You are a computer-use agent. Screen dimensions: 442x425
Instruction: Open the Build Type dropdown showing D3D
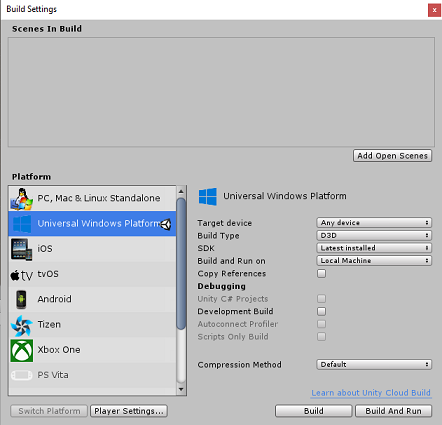pos(374,235)
